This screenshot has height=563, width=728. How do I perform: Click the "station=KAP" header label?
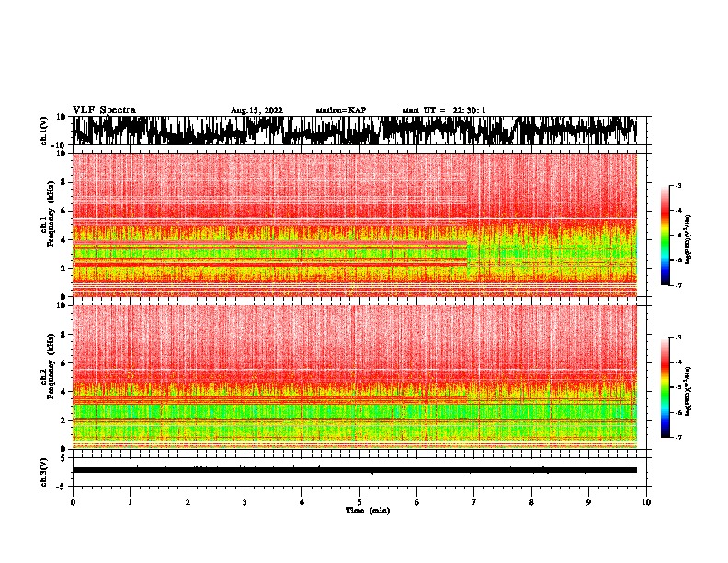point(341,110)
